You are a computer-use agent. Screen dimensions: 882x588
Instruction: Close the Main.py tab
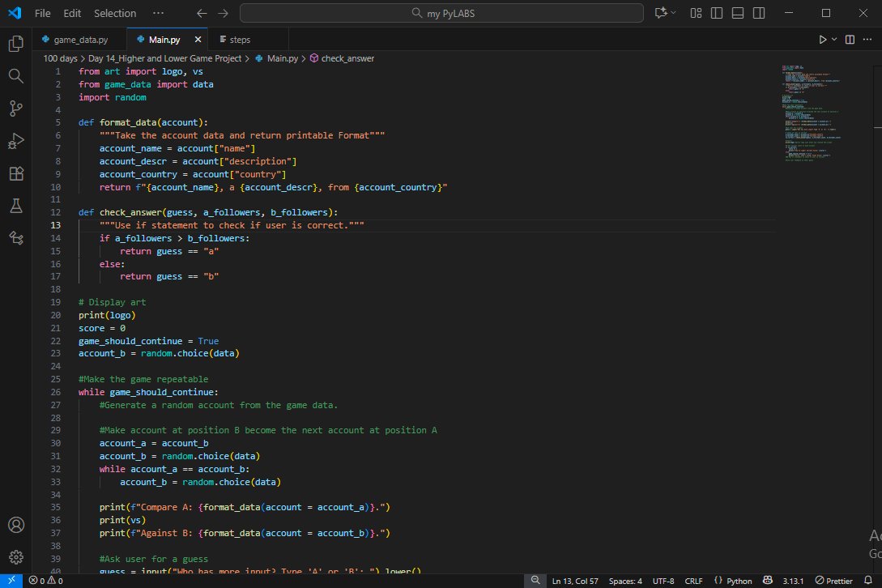point(198,40)
